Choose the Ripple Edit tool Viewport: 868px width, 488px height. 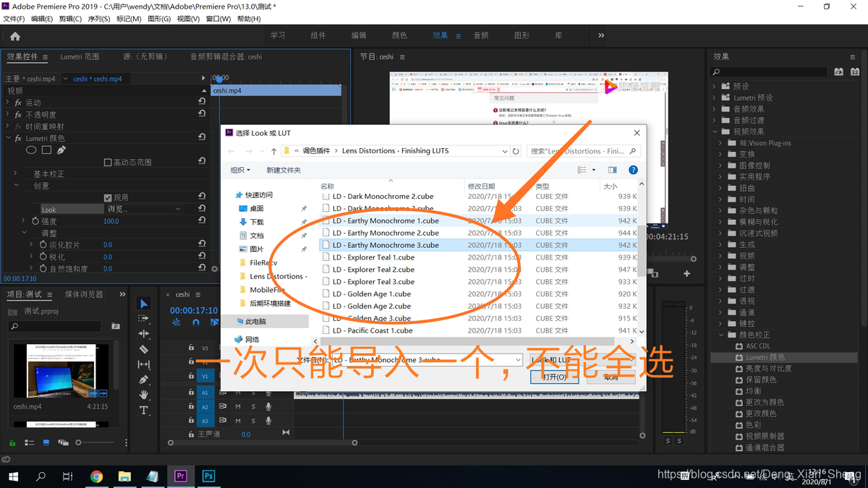pos(143,334)
